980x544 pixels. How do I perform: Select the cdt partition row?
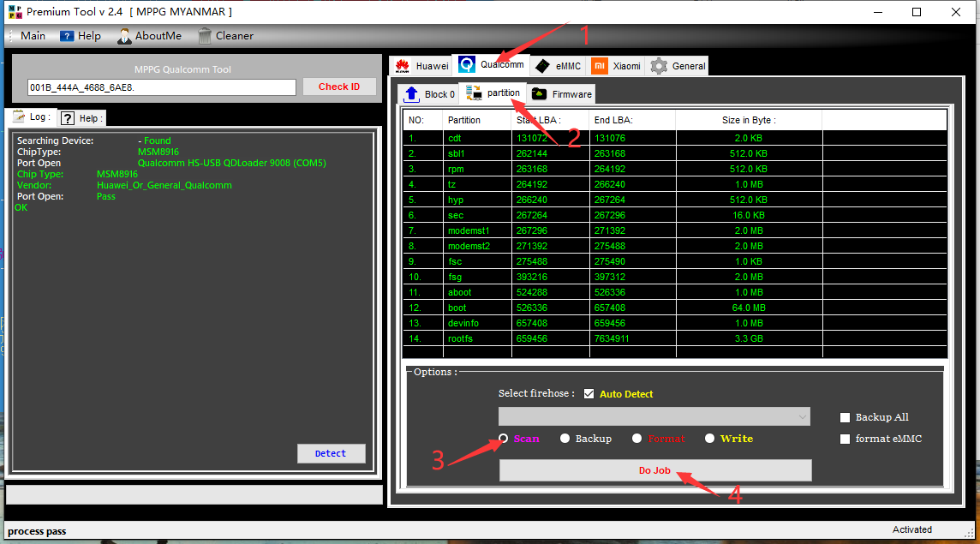(x=675, y=138)
